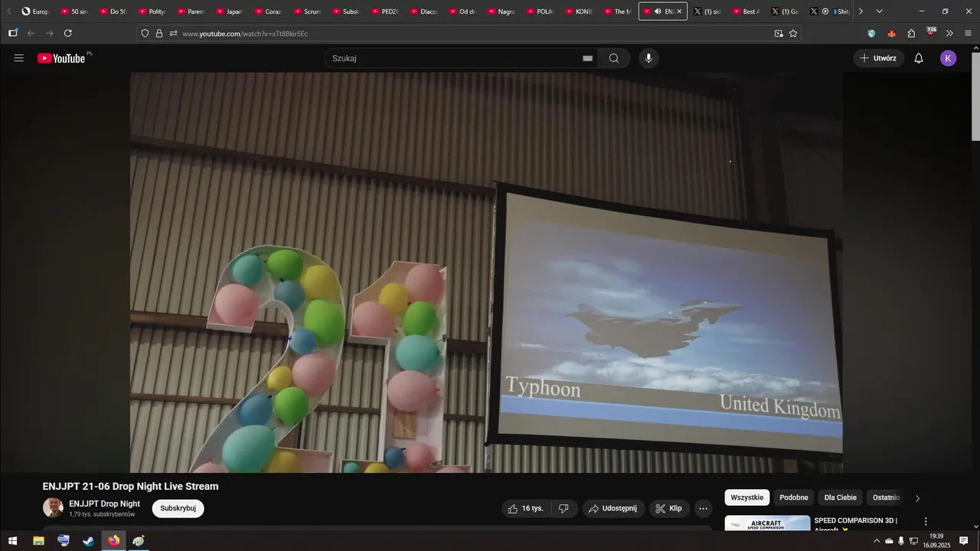Reload the page in Firefox
This screenshot has height=551, width=980.
pyautogui.click(x=68, y=34)
